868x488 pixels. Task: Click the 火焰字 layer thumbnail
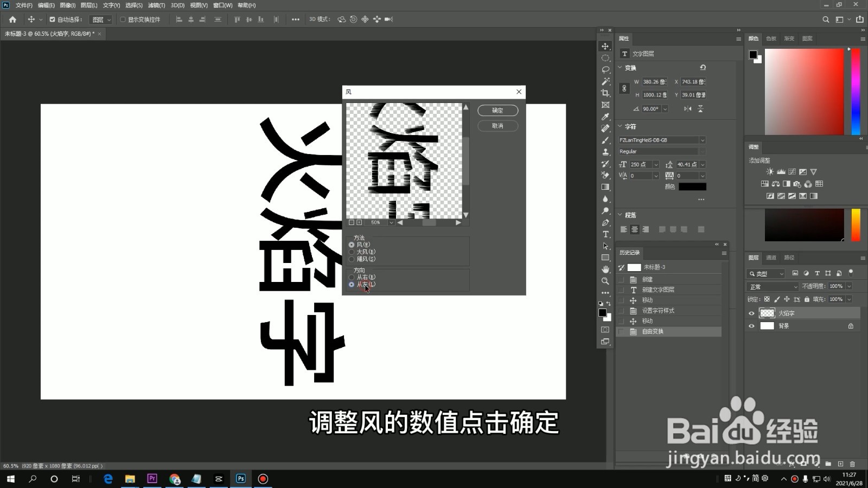(767, 313)
